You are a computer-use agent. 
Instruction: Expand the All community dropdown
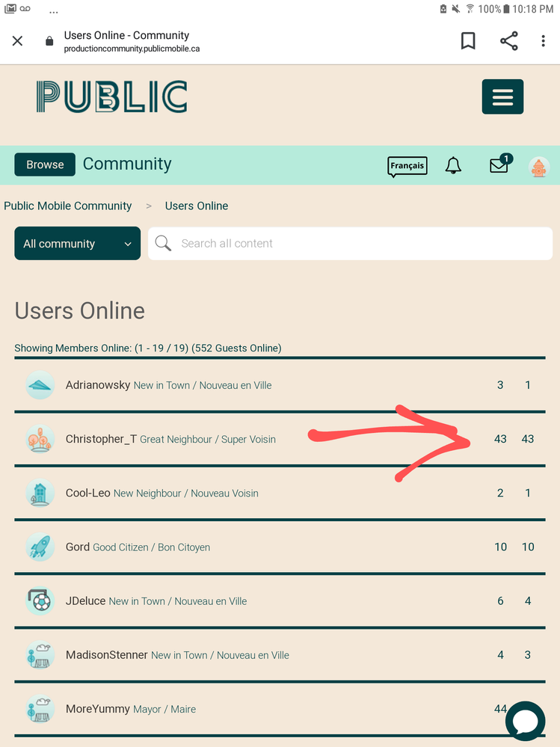pos(77,244)
